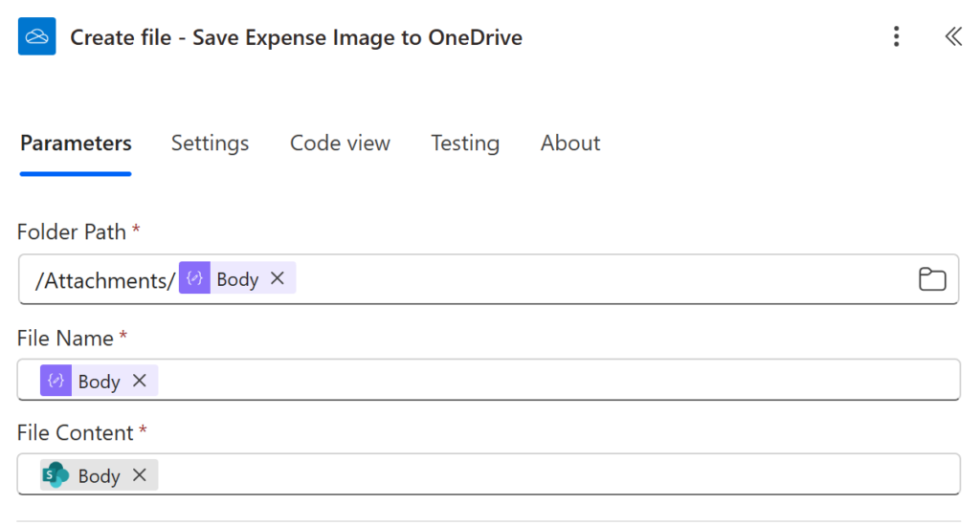Remove the Body token from File Name

pyautogui.click(x=140, y=381)
